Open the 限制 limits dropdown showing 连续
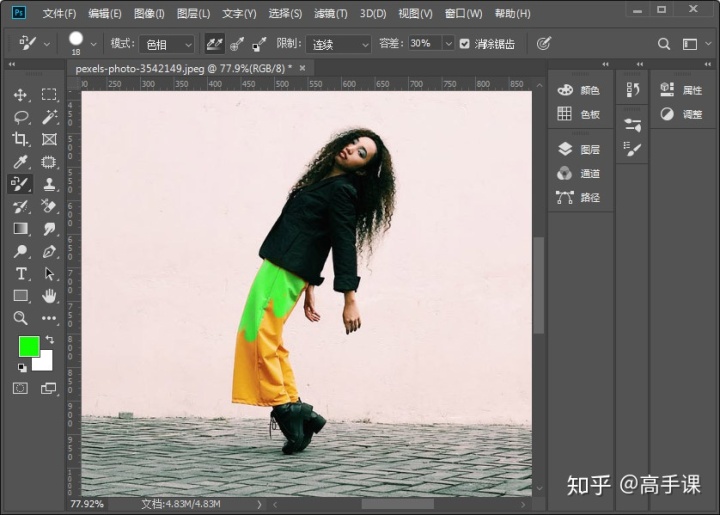The height and width of the screenshot is (515, 720). tap(338, 45)
